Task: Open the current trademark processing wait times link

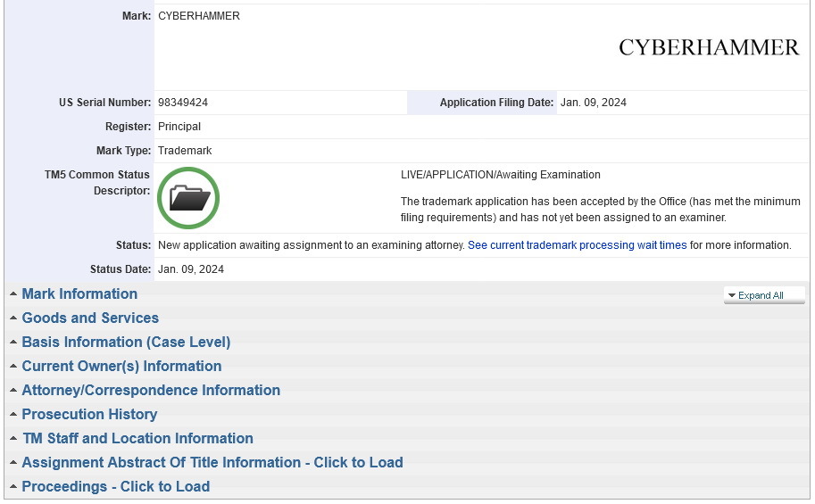Action: [577, 245]
